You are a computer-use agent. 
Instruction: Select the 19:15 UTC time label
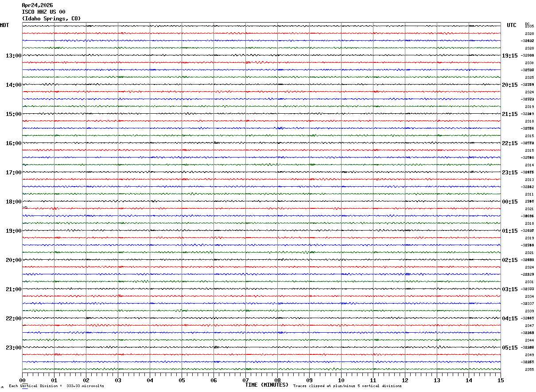click(509, 56)
